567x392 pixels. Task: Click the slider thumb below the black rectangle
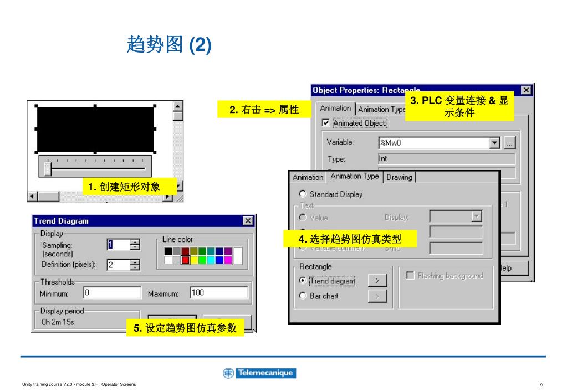click(48, 169)
